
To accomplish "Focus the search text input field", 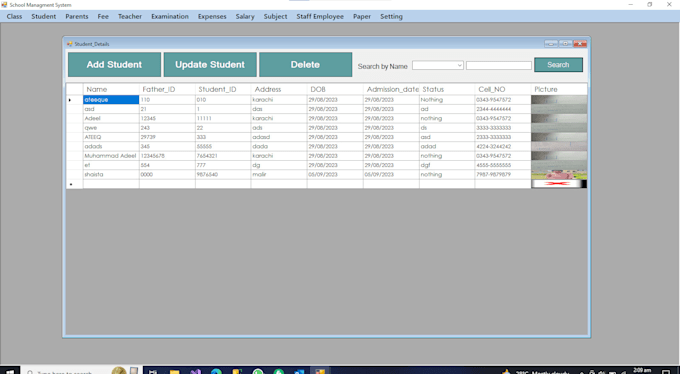I will pos(499,66).
